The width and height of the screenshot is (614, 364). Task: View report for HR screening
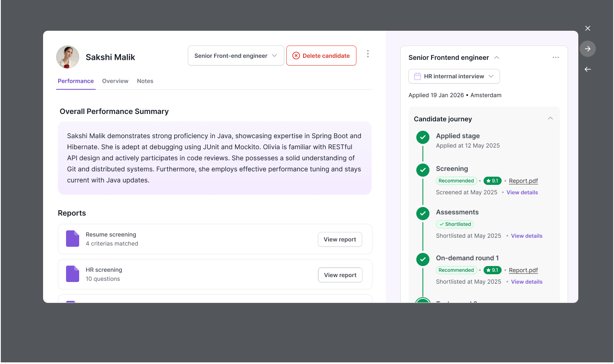click(340, 275)
